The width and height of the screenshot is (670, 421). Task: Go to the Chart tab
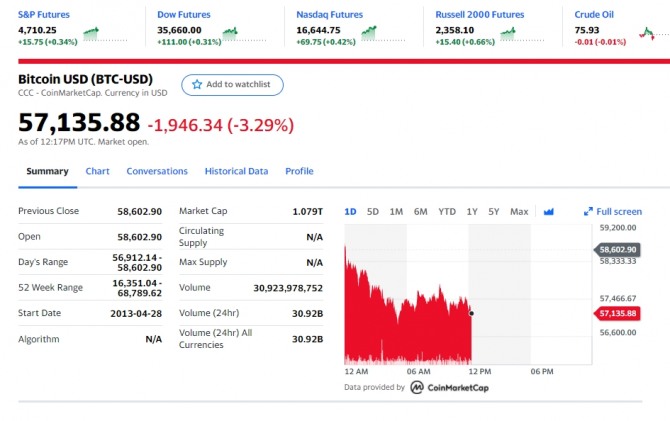(97, 171)
